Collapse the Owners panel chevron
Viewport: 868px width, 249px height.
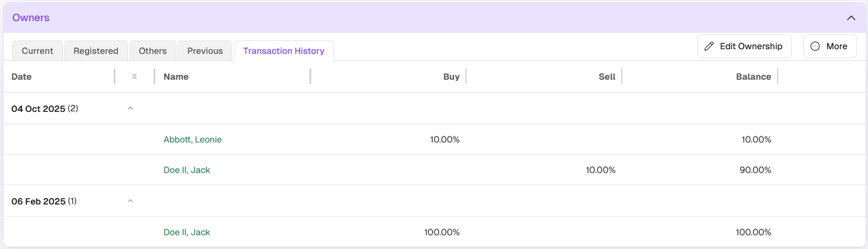tap(851, 18)
